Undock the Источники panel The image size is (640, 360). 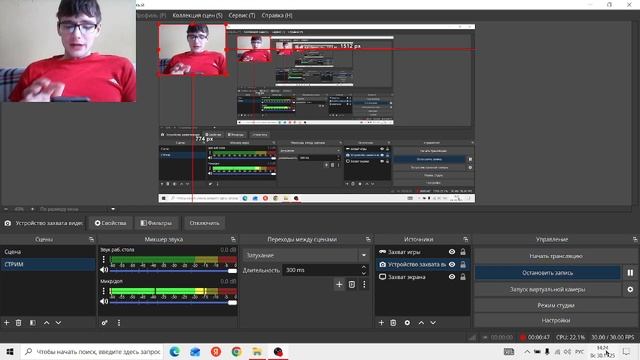click(466, 239)
